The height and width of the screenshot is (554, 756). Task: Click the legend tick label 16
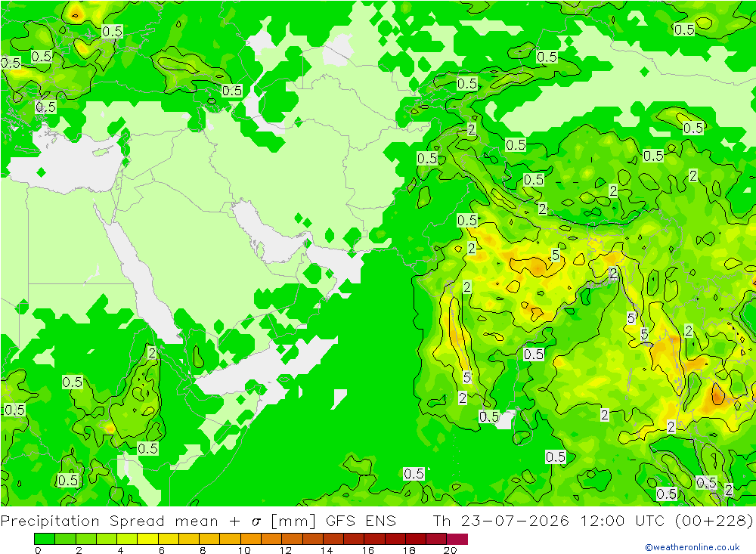click(x=368, y=550)
